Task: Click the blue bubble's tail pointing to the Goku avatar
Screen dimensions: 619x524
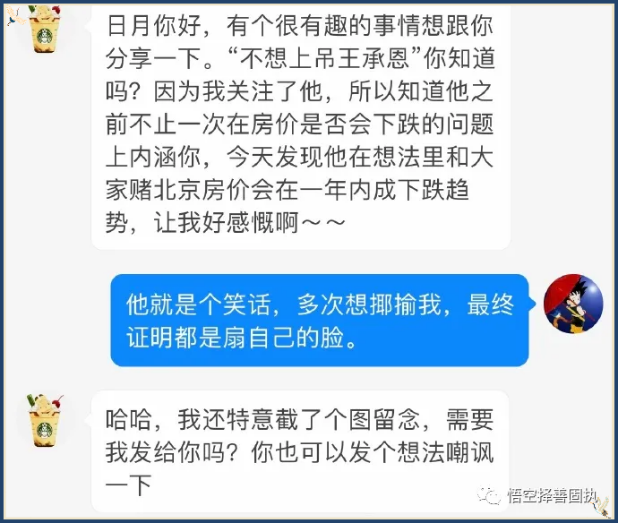Action: click(533, 303)
